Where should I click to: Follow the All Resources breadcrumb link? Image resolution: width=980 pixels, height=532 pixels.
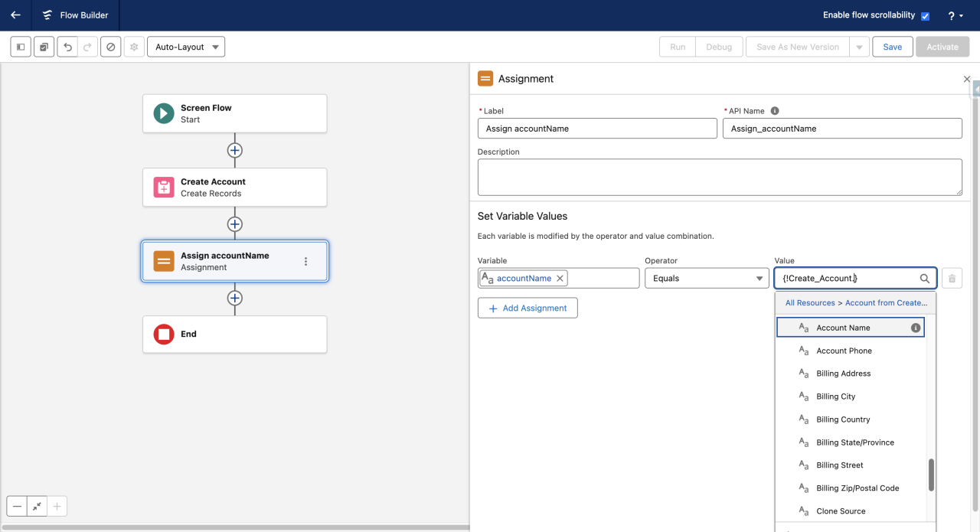click(811, 302)
